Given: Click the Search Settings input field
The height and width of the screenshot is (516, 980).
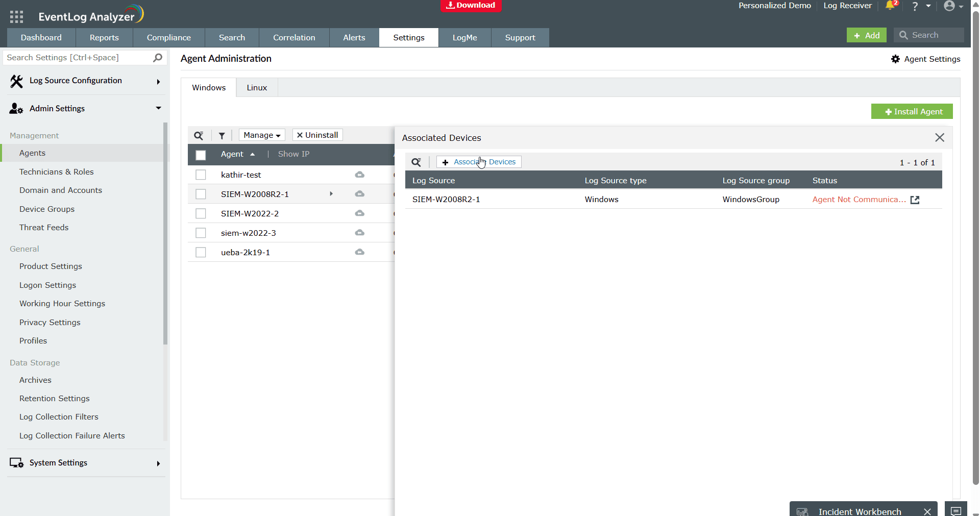Looking at the screenshot, I should pyautogui.click(x=77, y=58).
